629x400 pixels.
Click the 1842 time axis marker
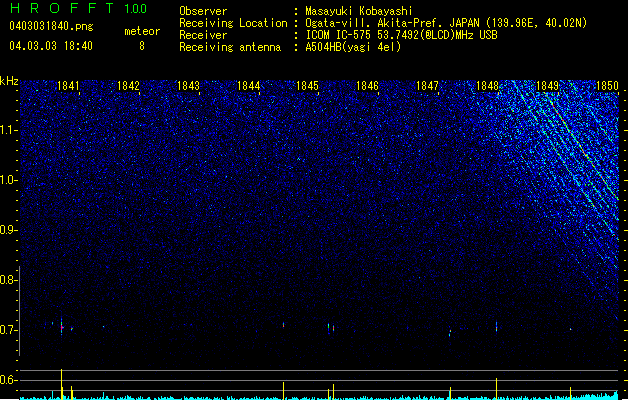128,86
